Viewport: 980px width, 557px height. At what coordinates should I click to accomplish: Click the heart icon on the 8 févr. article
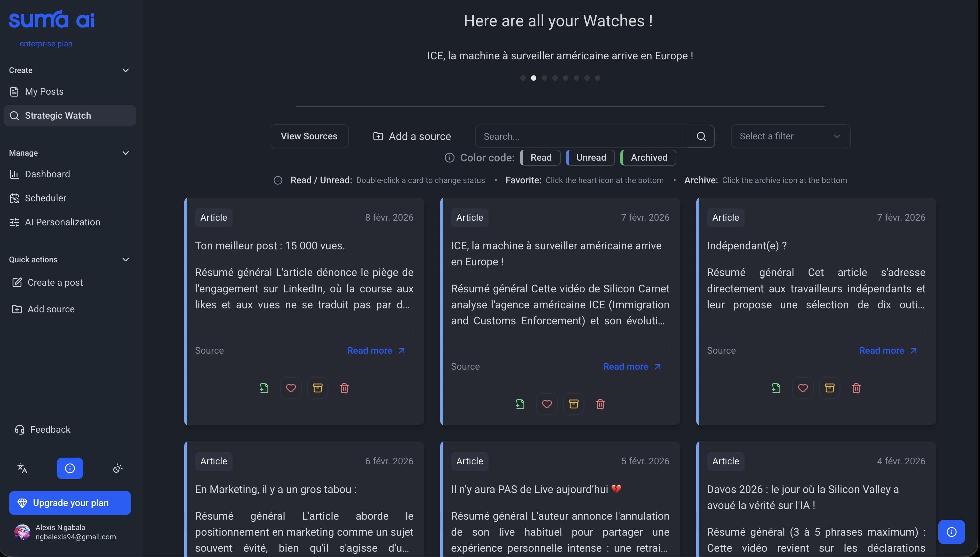(291, 388)
